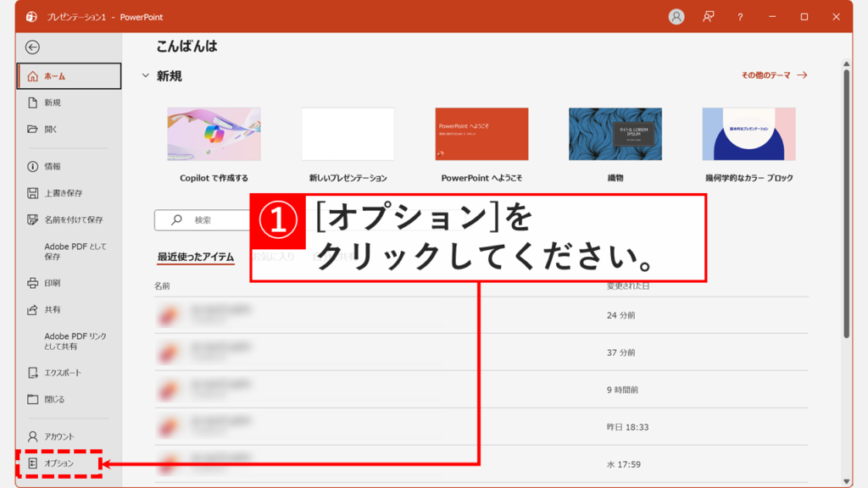Open その他のテーマ link
The image size is (868, 488).
coord(767,75)
